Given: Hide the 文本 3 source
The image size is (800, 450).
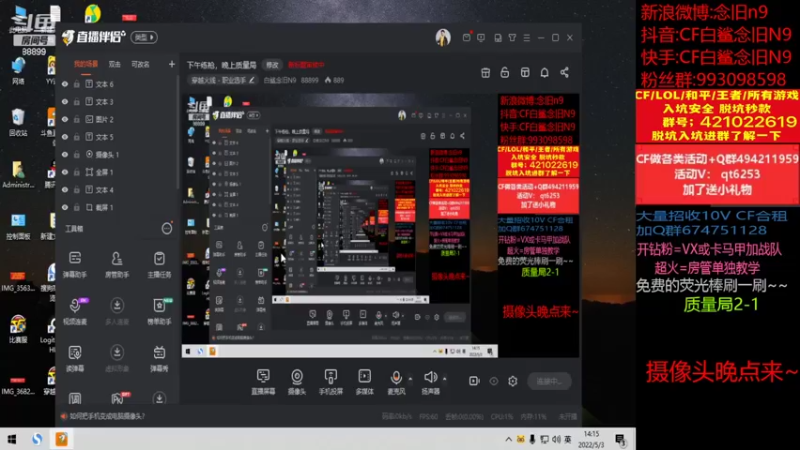Looking at the screenshot, I should (x=65, y=102).
